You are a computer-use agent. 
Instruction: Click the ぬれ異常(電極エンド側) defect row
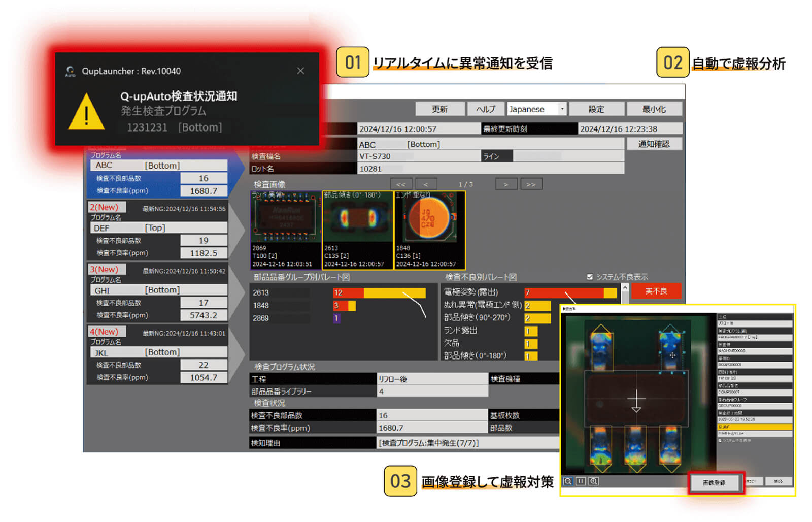(497, 305)
